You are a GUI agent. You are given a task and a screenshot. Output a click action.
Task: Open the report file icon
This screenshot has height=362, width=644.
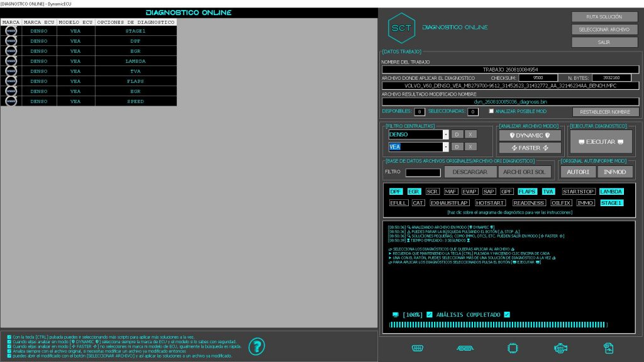click(x=609, y=348)
